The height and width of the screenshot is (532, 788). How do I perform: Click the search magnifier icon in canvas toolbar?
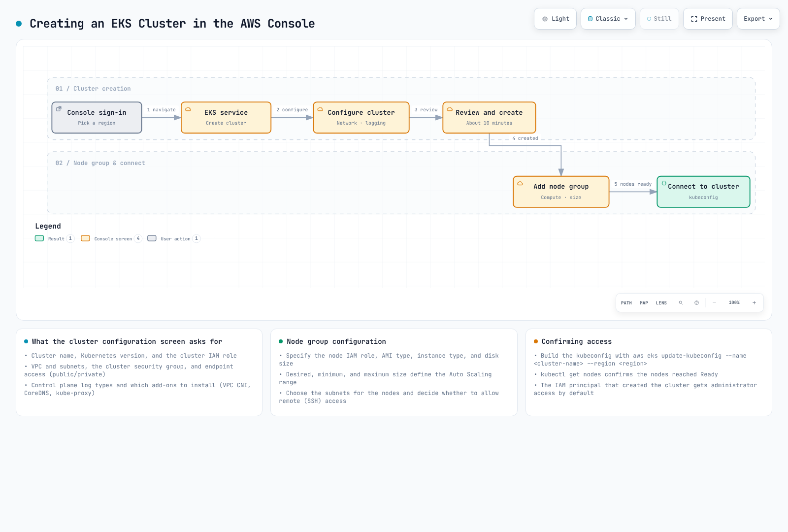(681, 303)
